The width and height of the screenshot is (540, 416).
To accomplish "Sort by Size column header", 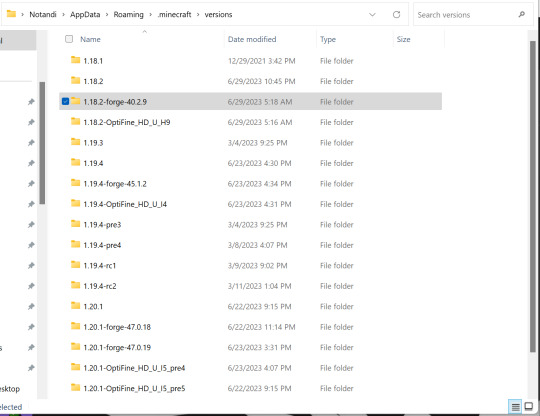I will pos(403,39).
